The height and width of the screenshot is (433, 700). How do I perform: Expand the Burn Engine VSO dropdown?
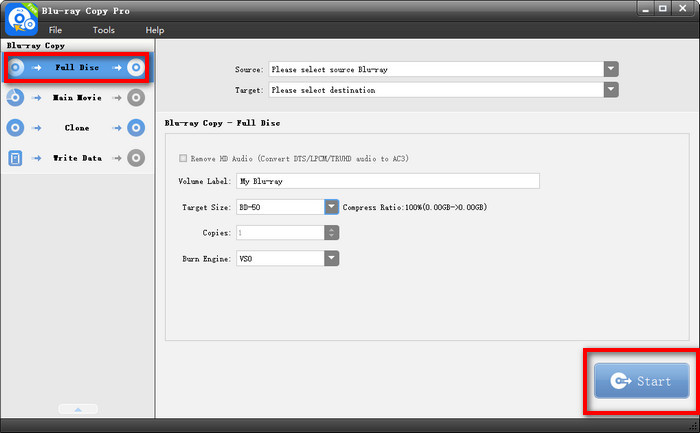click(331, 258)
